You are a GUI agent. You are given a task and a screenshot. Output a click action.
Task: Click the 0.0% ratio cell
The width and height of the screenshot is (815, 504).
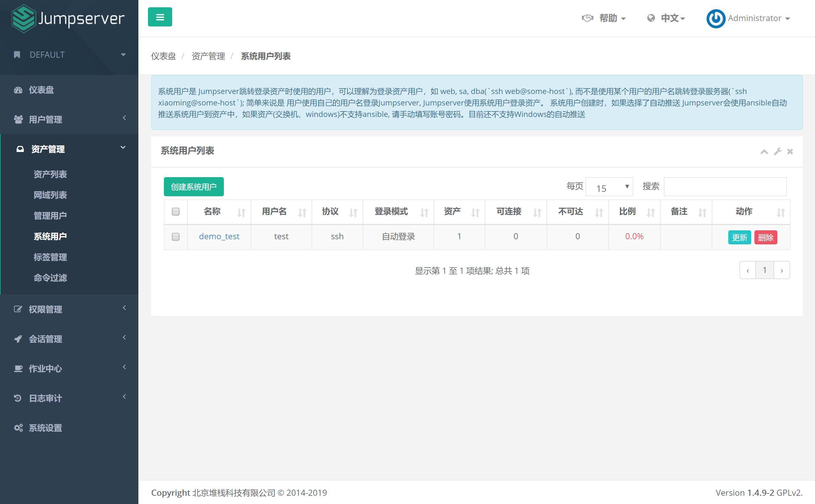(x=634, y=236)
